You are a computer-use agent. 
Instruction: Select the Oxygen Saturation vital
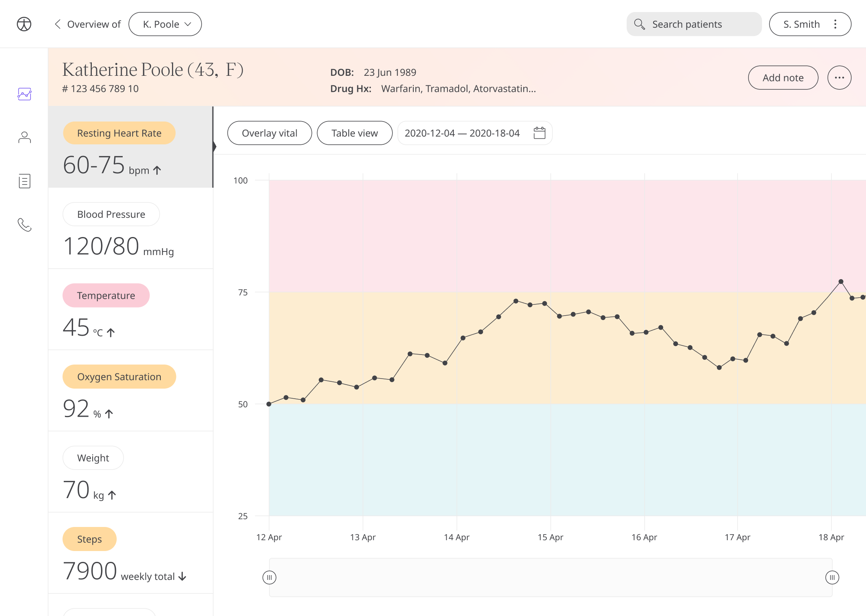point(119,377)
